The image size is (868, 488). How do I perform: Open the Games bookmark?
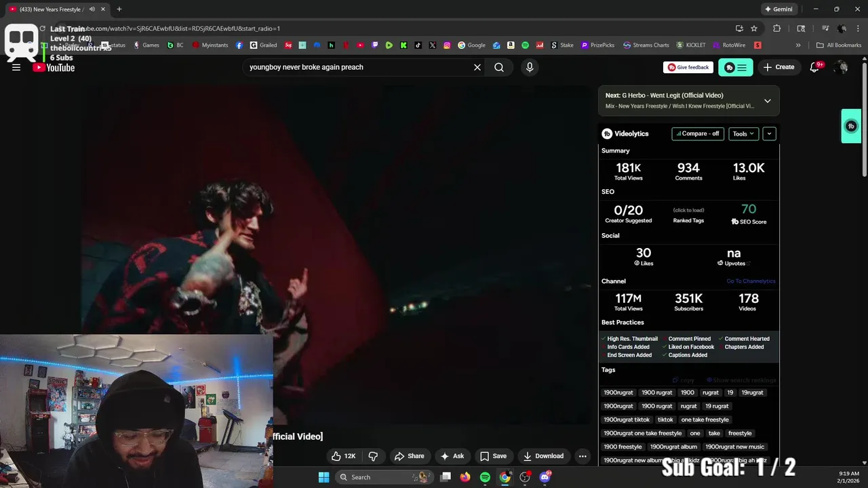pos(146,45)
